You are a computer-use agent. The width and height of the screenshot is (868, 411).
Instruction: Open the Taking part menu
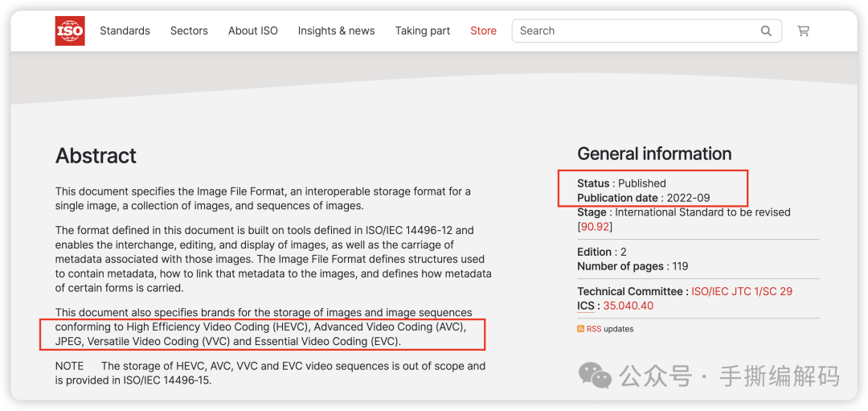[422, 31]
